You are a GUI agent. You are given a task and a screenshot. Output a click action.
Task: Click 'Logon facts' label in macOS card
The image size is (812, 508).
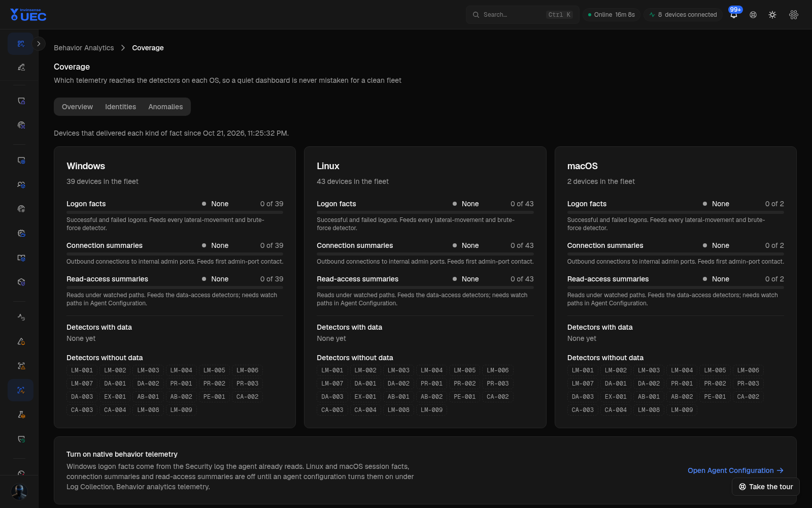point(587,204)
